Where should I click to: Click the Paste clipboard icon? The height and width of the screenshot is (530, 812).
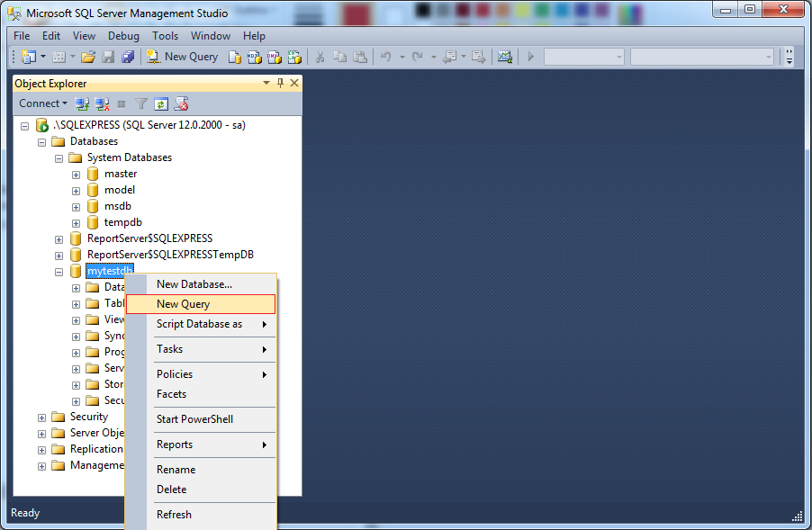click(x=360, y=57)
